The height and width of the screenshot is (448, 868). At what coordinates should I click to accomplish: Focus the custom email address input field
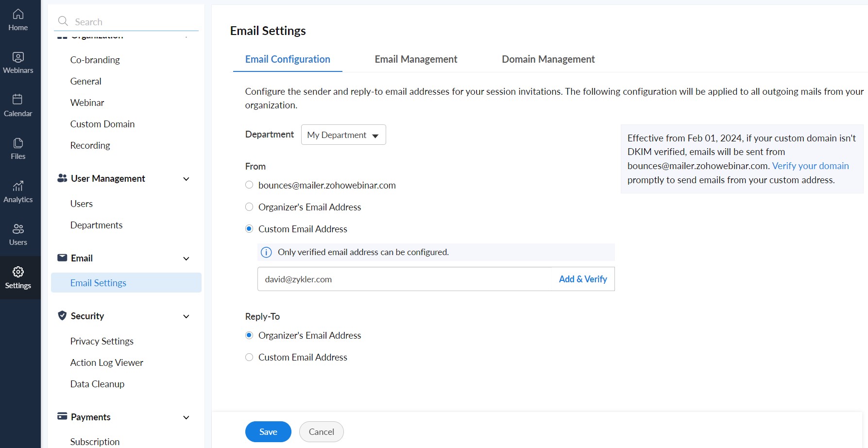point(406,279)
